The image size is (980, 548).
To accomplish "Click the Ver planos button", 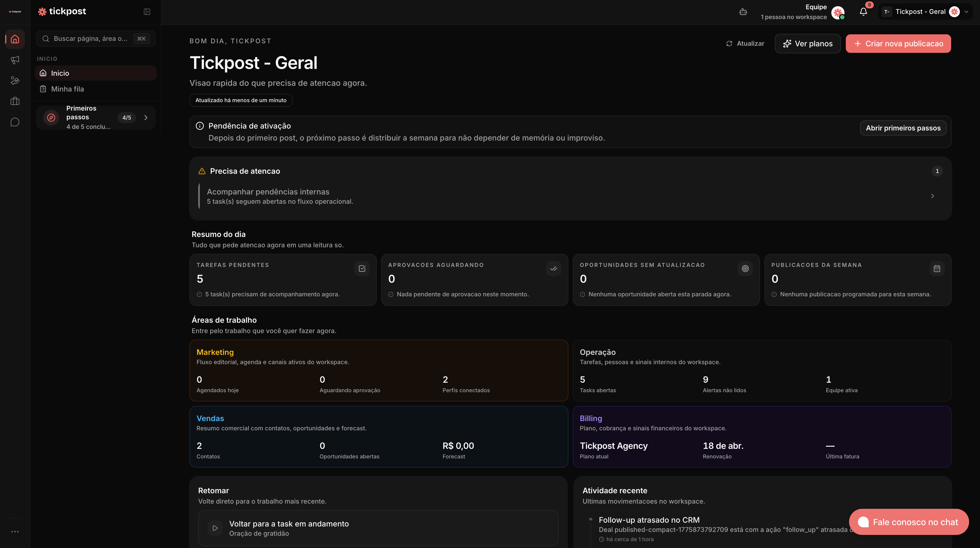I will click(807, 44).
